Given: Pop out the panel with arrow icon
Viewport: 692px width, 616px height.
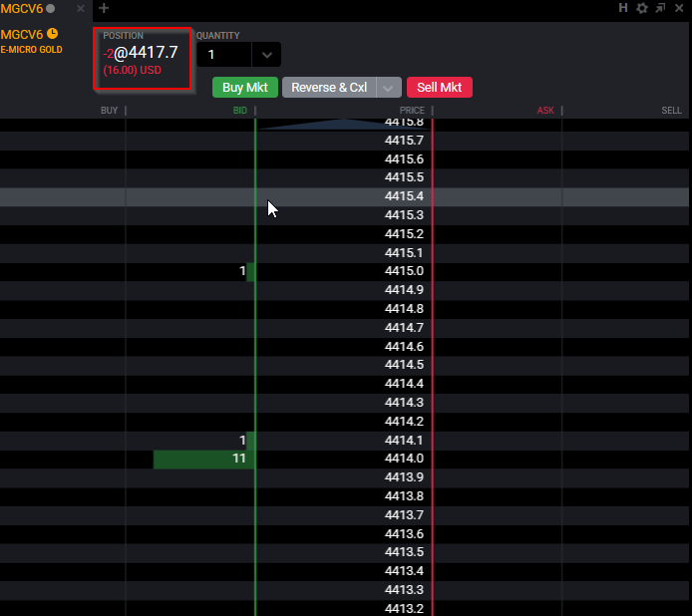Looking at the screenshot, I should 660,8.
